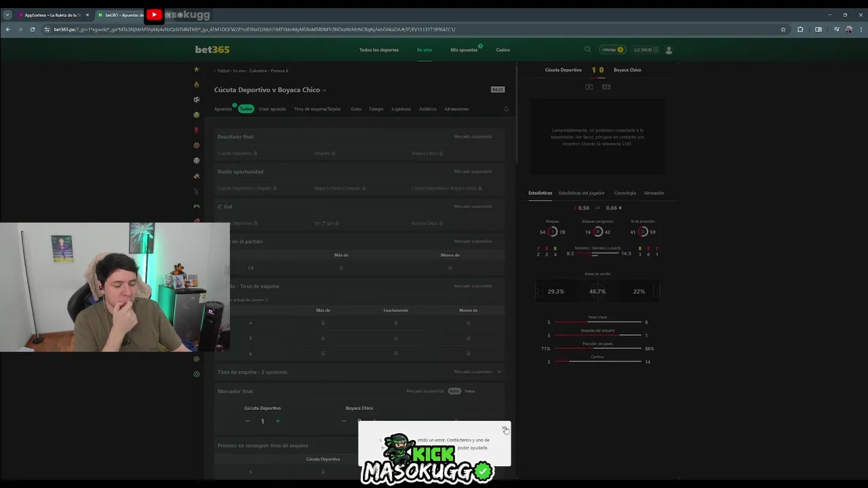
Task: Select the Tiros de esquina/Tarjeta tab
Action: [x=317, y=108]
